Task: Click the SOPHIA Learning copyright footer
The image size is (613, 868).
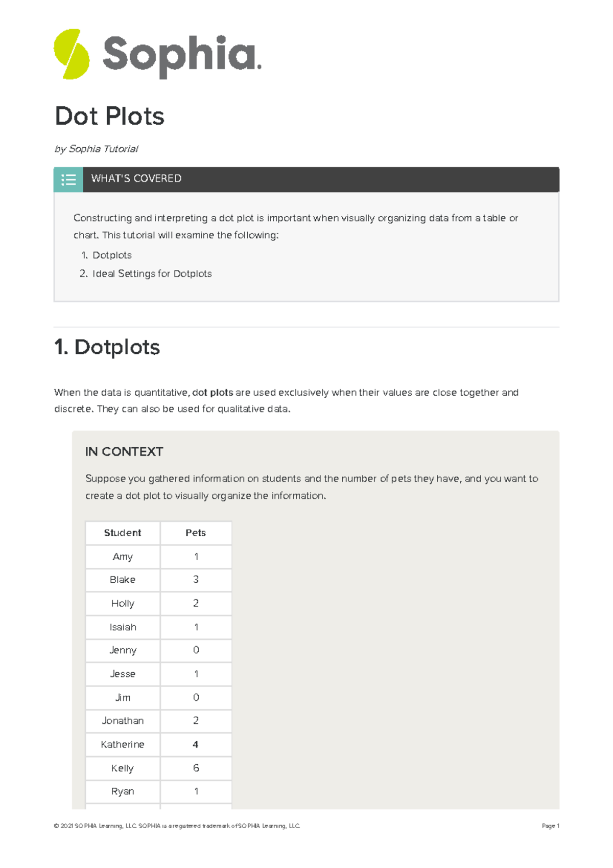Action: point(177,826)
